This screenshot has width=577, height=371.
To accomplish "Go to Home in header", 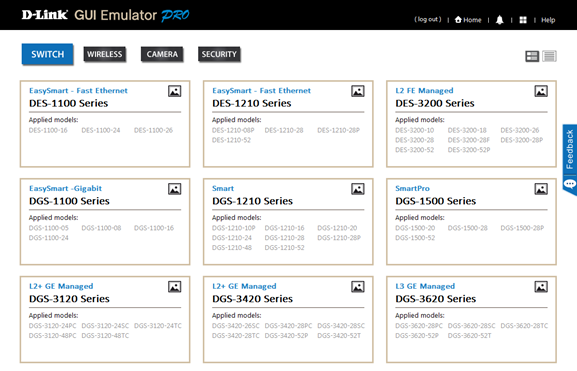I will coord(468,20).
